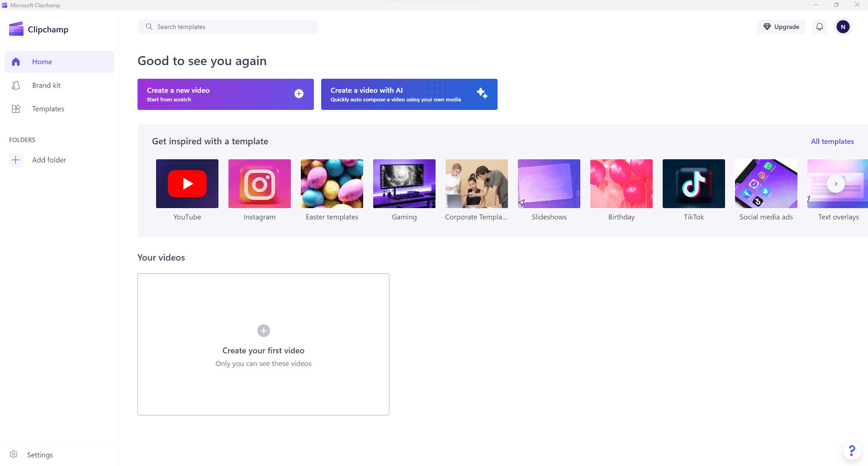
Task: Open Social media ads thumbnail
Action: coord(766,184)
